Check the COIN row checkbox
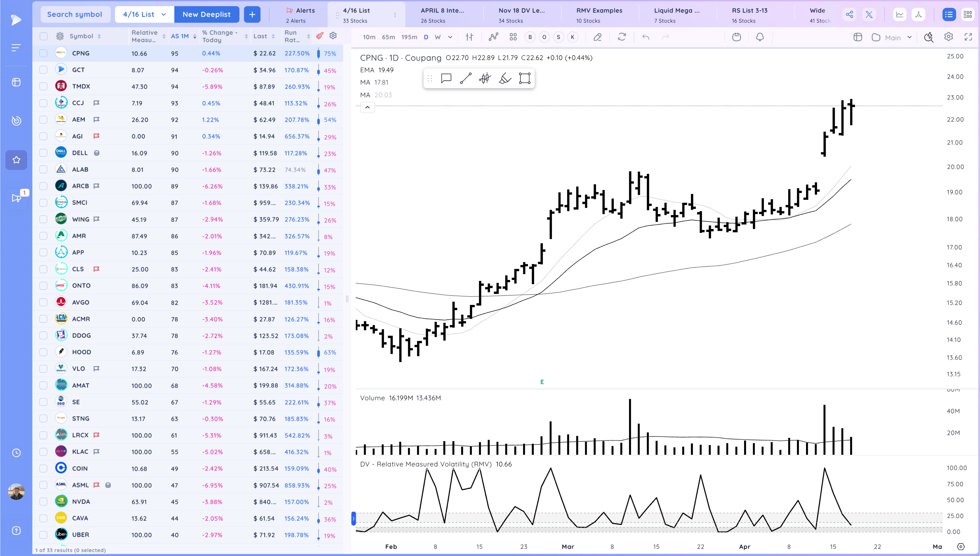This screenshot has height=556, width=980. click(x=44, y=468)
